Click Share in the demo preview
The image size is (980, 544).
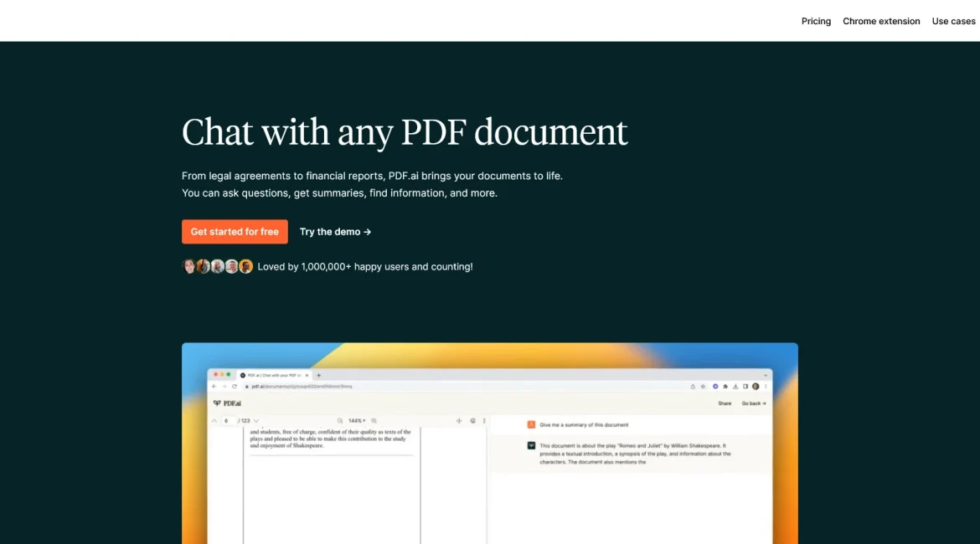725,403
